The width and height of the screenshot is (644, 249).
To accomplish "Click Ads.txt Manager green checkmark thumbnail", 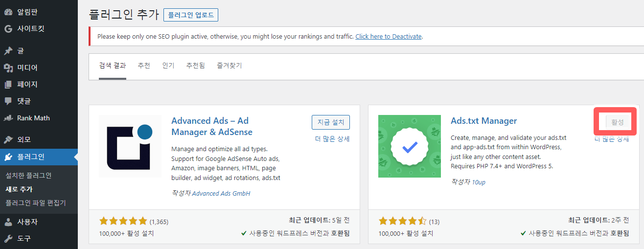I will point(410,146).
